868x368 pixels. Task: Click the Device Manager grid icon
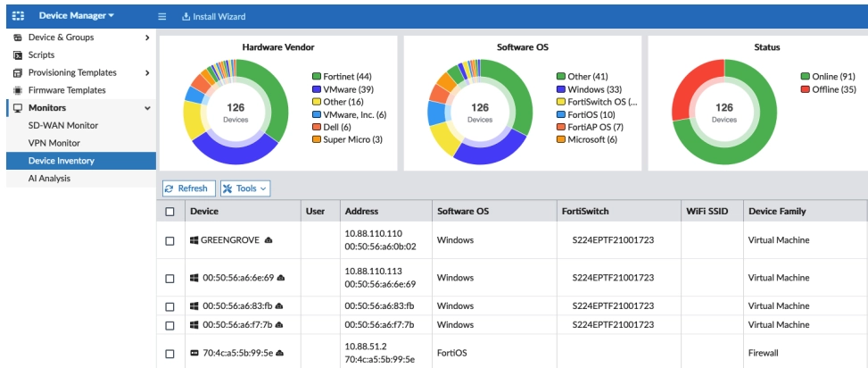point(18,16)
